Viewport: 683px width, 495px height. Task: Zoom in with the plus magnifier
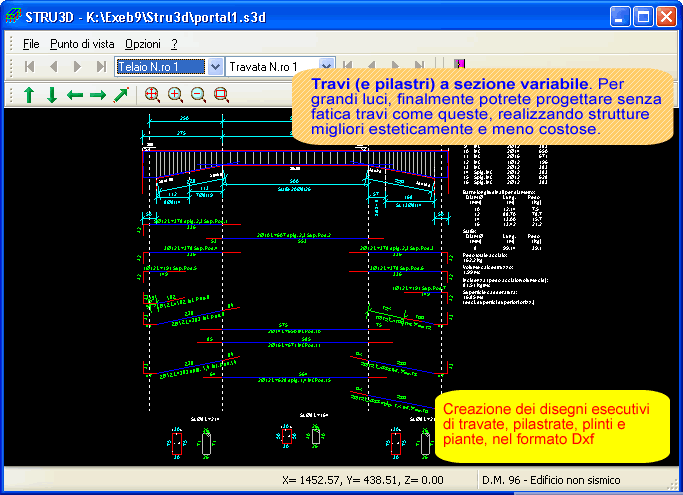(x=175, y=95)
